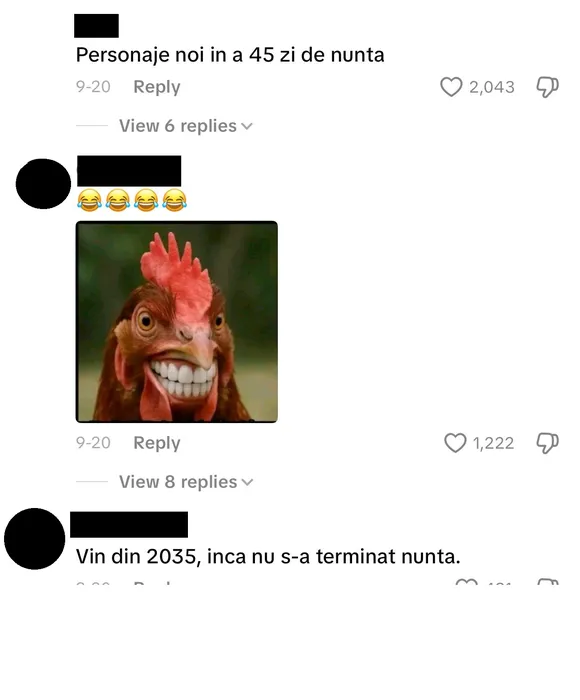Click chevron beside View 6 replies

[247, 126]
